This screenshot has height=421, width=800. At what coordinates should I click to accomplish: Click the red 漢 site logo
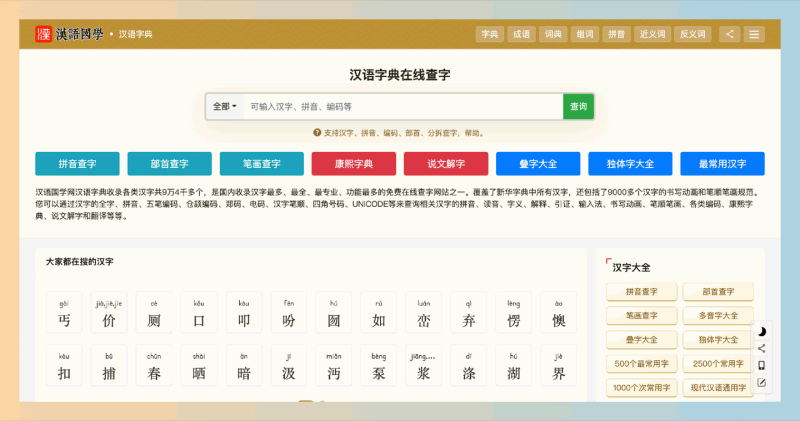(x=43, y=34)
